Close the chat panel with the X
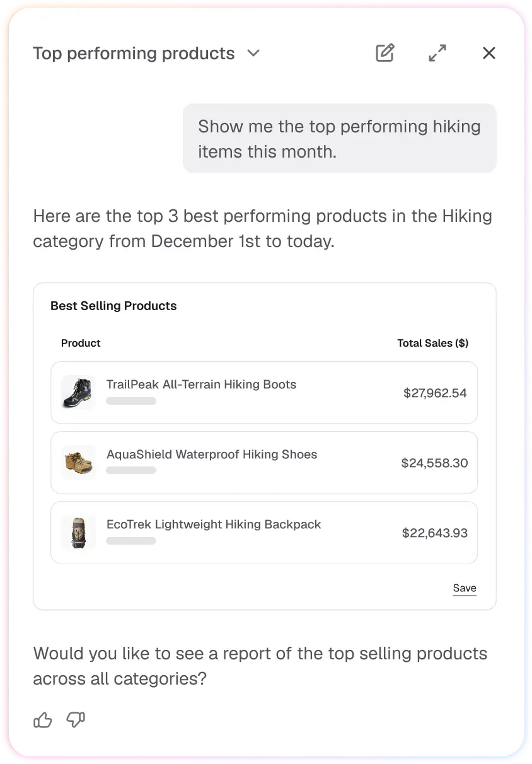Screen dimensions: 532x764 [489, 53]
